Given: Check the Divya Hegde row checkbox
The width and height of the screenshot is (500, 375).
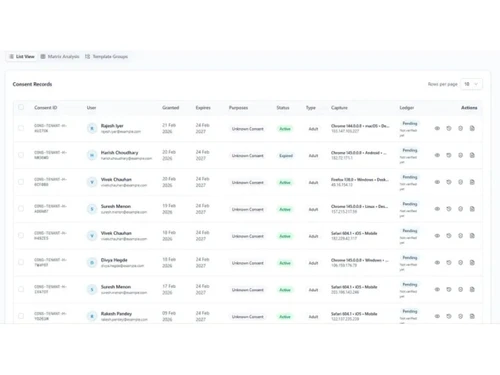Looking at the screenshot, I should (x=21, y=262).
